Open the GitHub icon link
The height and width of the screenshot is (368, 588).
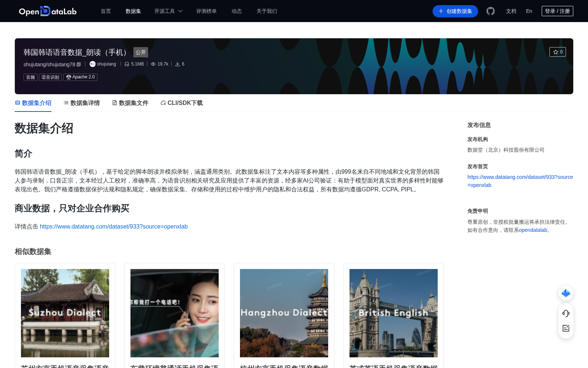pos(491,11)
